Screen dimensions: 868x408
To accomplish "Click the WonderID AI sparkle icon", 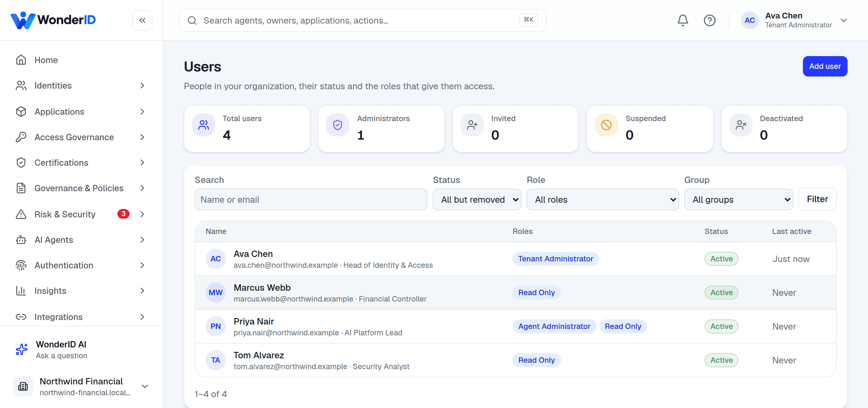I will coord(22,349).
